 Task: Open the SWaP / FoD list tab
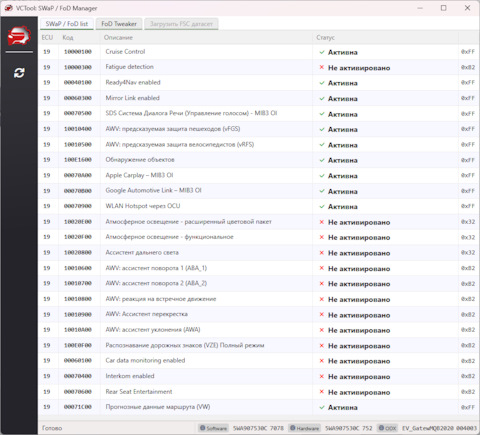pyautogui.click(x=67, y=24)
